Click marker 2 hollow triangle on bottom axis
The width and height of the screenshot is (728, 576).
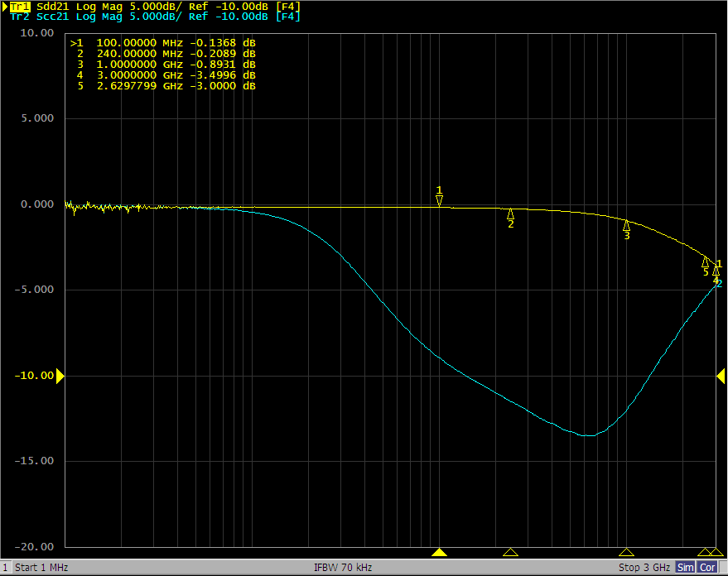(510, 552)
